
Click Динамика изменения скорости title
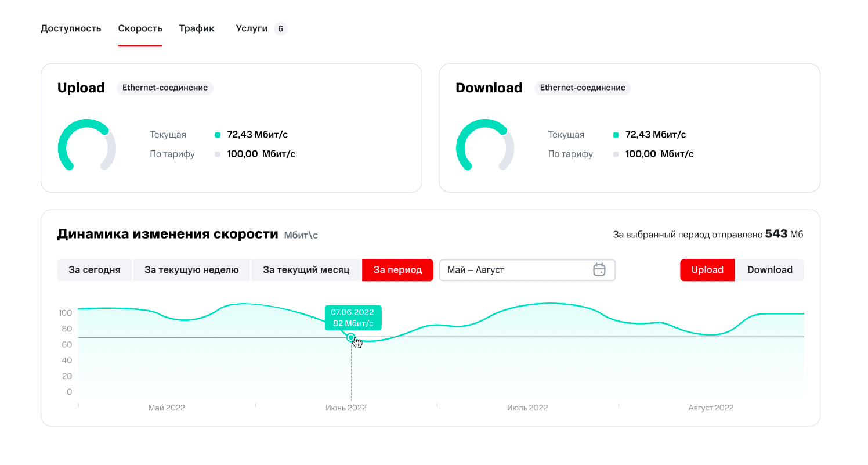click(x=168, y=235)
